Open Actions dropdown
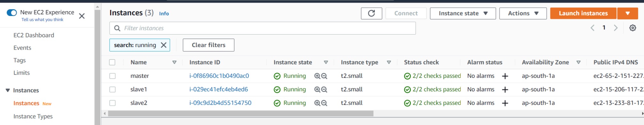Screen dimensions: 644x125 coord(523,13)
